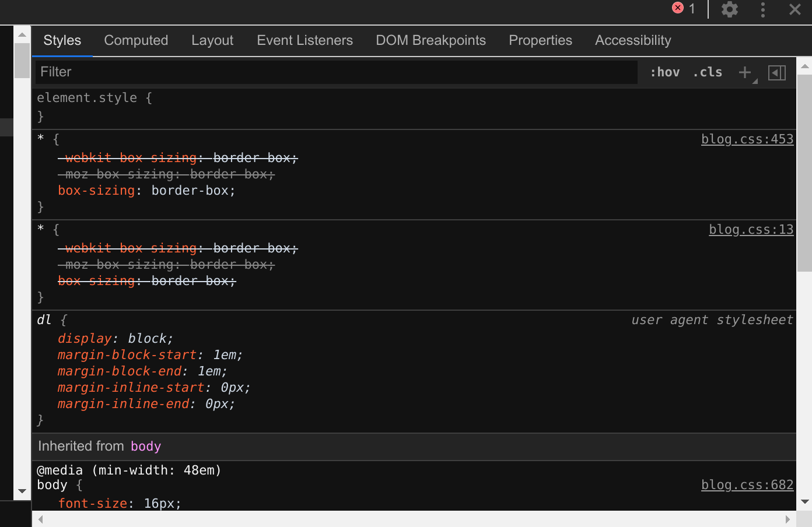Screen dimensions: 812x527
Task: Open the DevTools settings gear
Action: pyautogui.click(x=729, y=9)
